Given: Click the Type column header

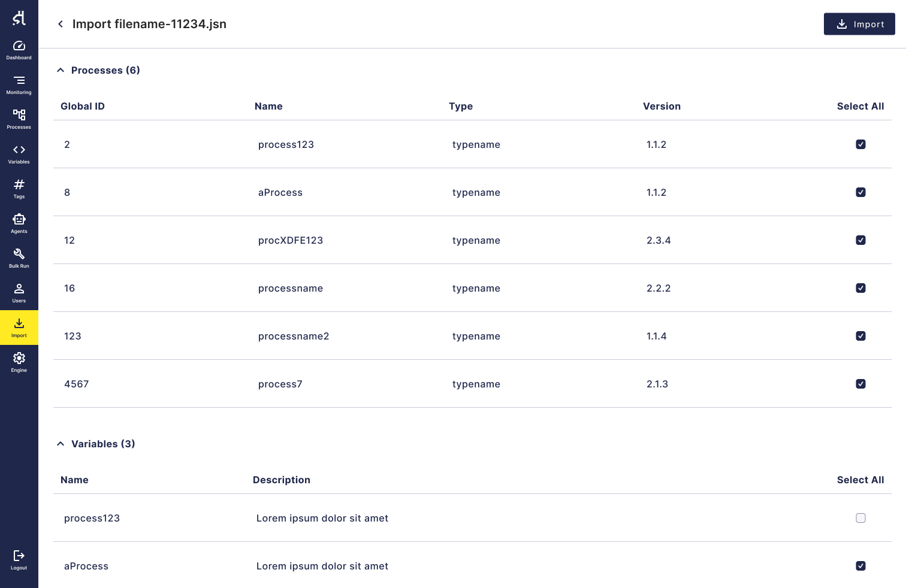Looking at the screenshot, I should (x=461, y=106).
